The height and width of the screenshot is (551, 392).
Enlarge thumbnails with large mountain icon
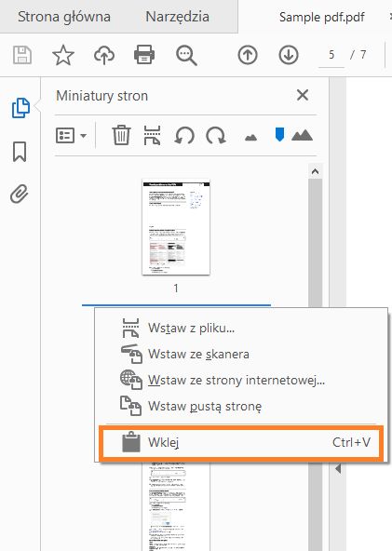coord(302,135)
